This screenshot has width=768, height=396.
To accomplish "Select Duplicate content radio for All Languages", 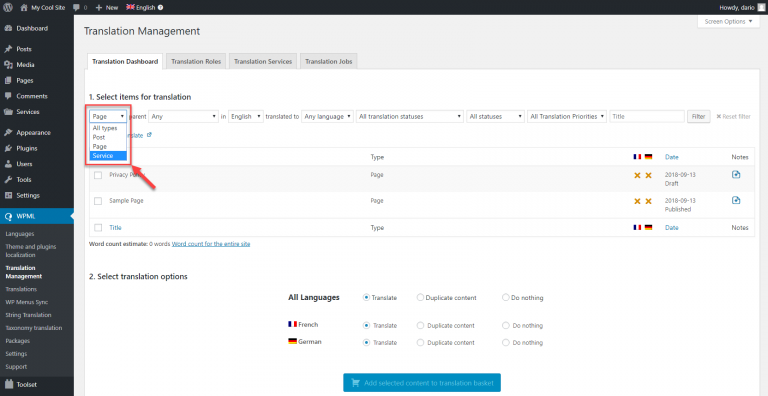I will [420, 297].
